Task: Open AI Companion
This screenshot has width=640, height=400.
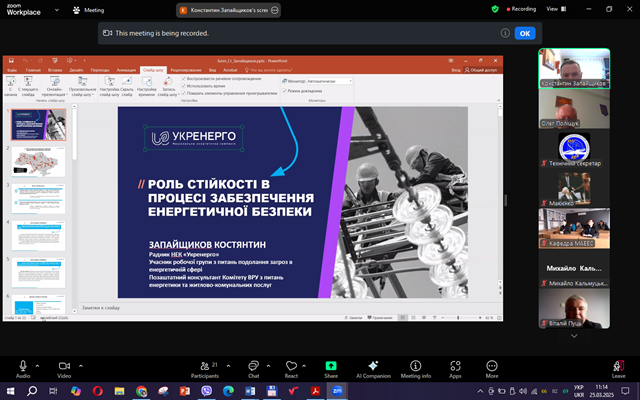Action: 373,369
